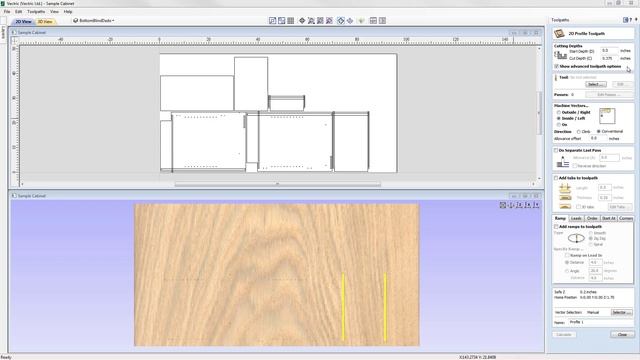Viewport: 640px width, 360px height.
Task: Click the green toolbar icon
Action: (x=361, y=20)
